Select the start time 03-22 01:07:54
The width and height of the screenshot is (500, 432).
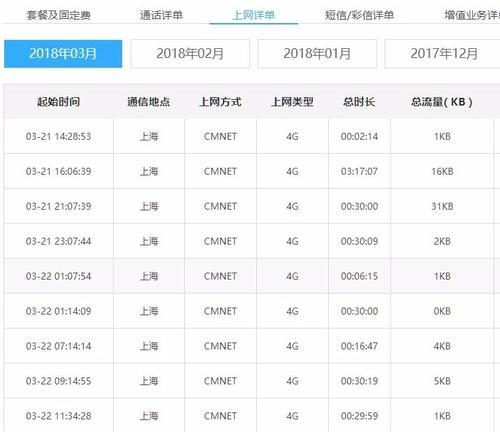coord(58,276)
